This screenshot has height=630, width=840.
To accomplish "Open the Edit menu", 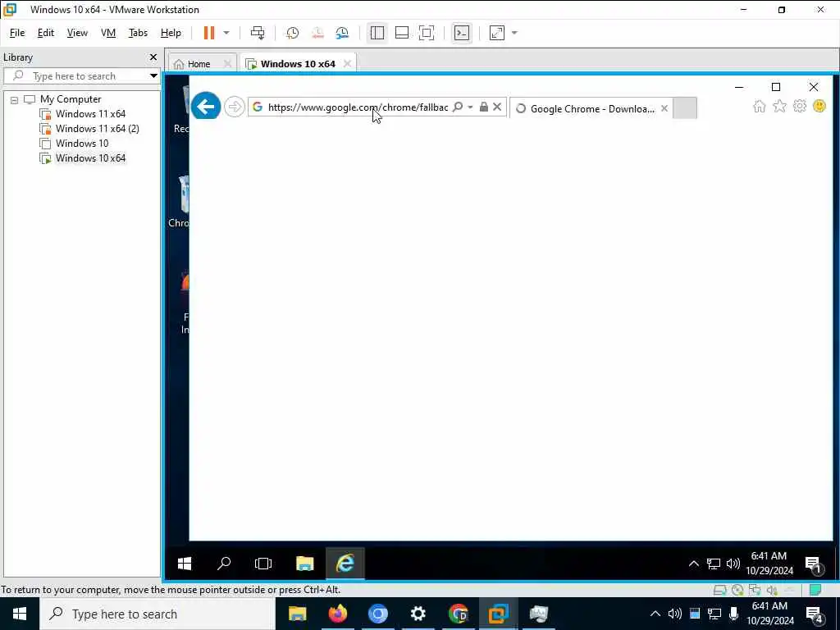I will (46, 33).
